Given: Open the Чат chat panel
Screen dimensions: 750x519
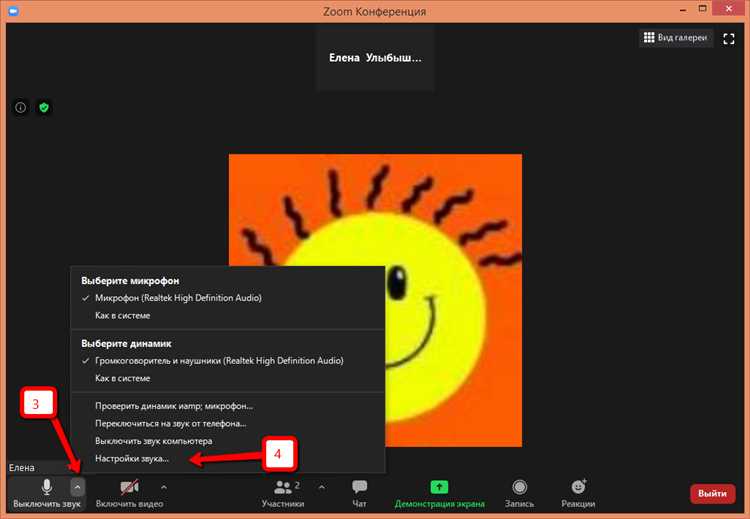Looking at the screenshot, I should pos(359,494).
